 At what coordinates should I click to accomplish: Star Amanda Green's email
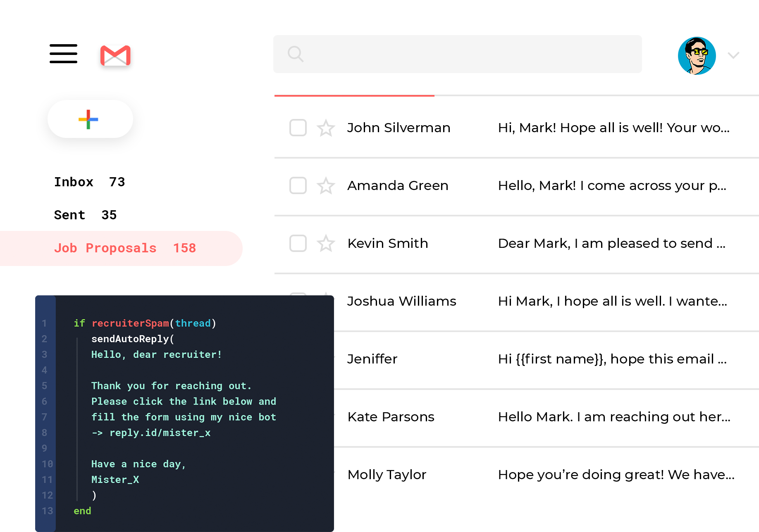point(327,186)
